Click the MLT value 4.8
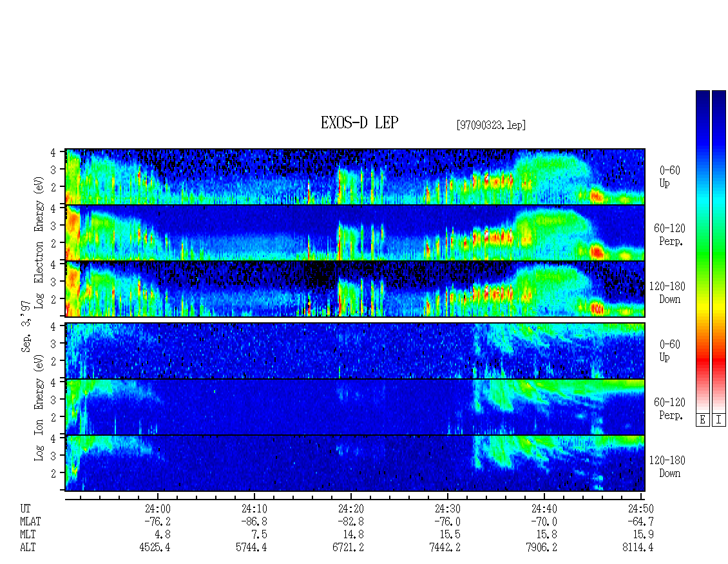The height and width of the screenshot is (564, 728). (162, 535)
